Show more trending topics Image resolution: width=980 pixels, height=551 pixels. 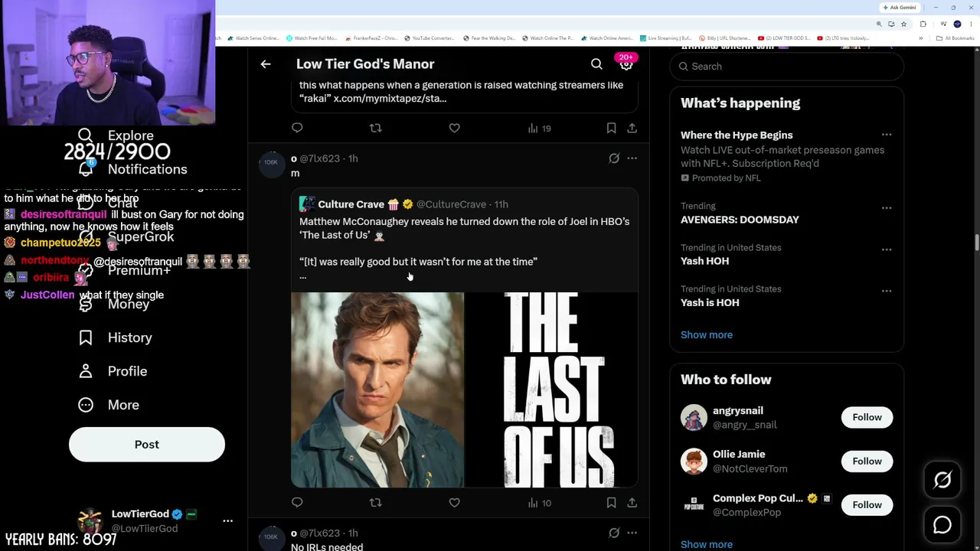click(x=707, y=334)
